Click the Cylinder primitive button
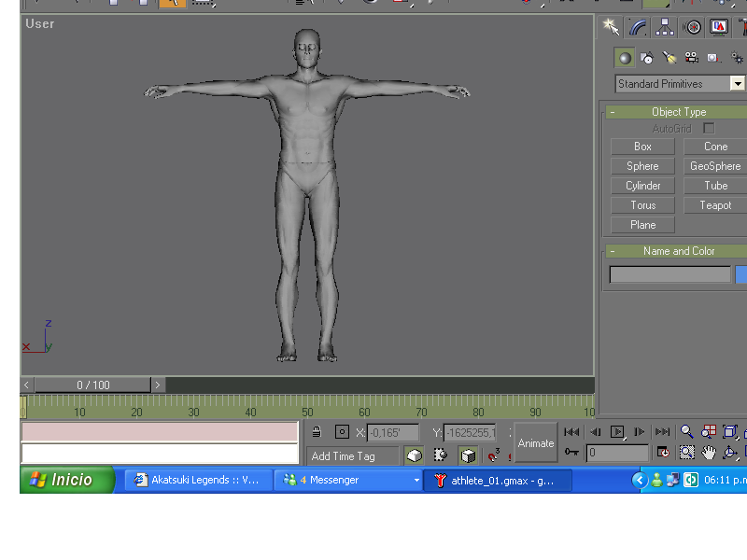The width and height of the screenshot is (747, 560). pyautogui.click(x=642, y=186)
